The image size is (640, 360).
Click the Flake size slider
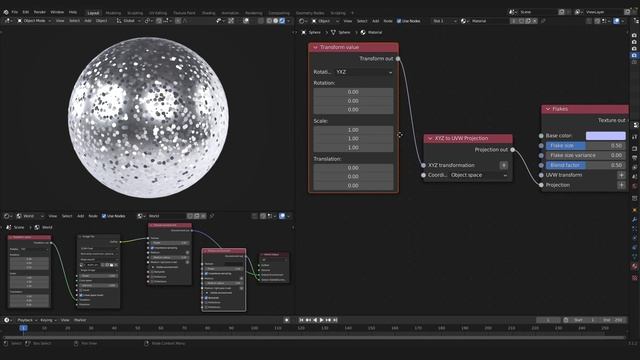585,146
